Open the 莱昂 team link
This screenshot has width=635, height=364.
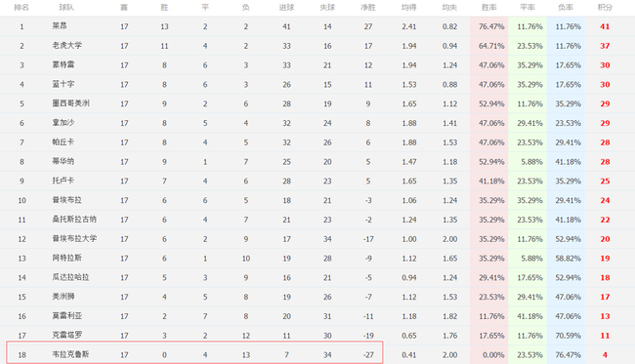pos(60,26)
